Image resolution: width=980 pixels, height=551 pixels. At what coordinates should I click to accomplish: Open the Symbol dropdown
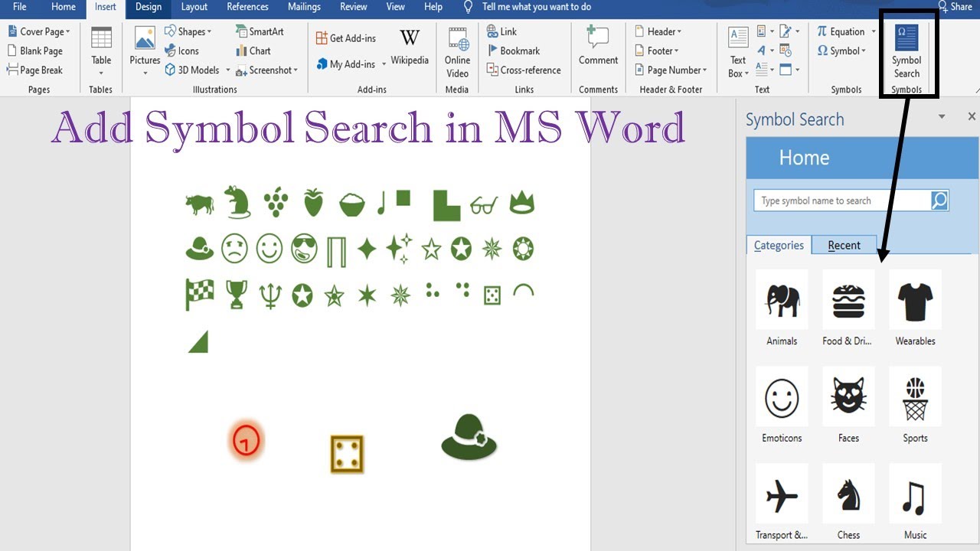841,51
